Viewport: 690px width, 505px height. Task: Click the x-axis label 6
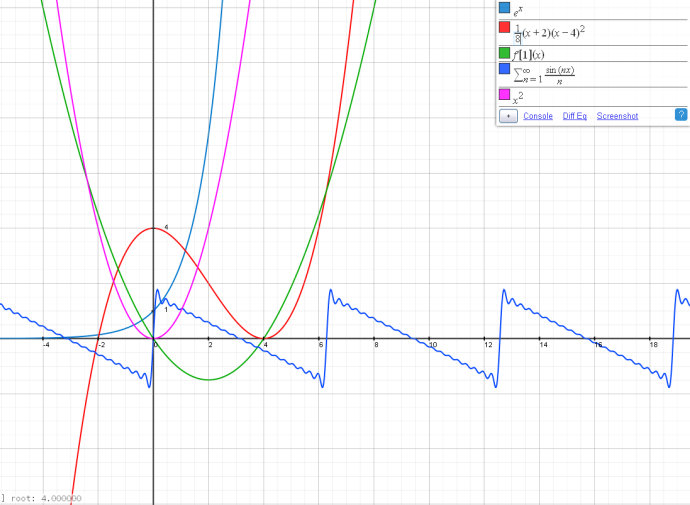pyautogui.click(x=321, y=345)
